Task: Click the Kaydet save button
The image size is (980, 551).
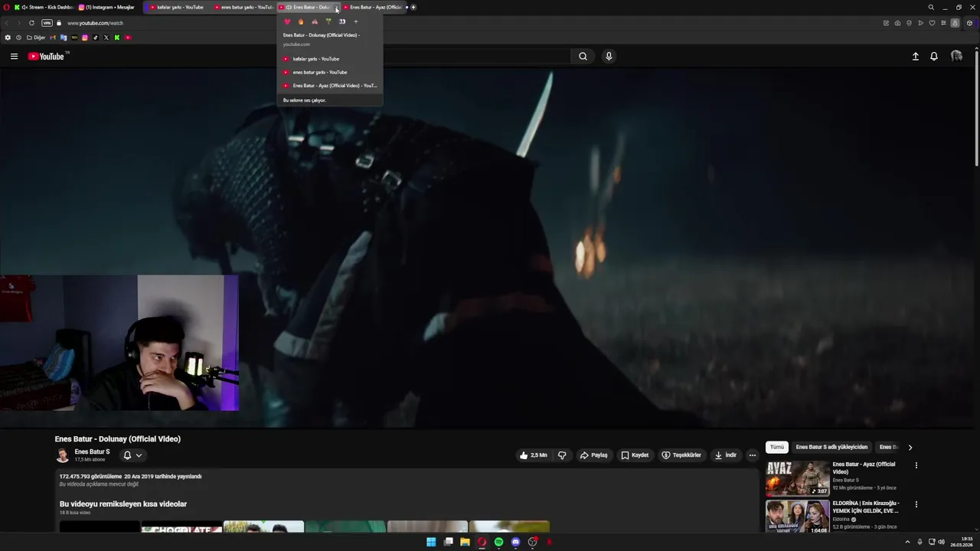Action: tap(635, 455)
